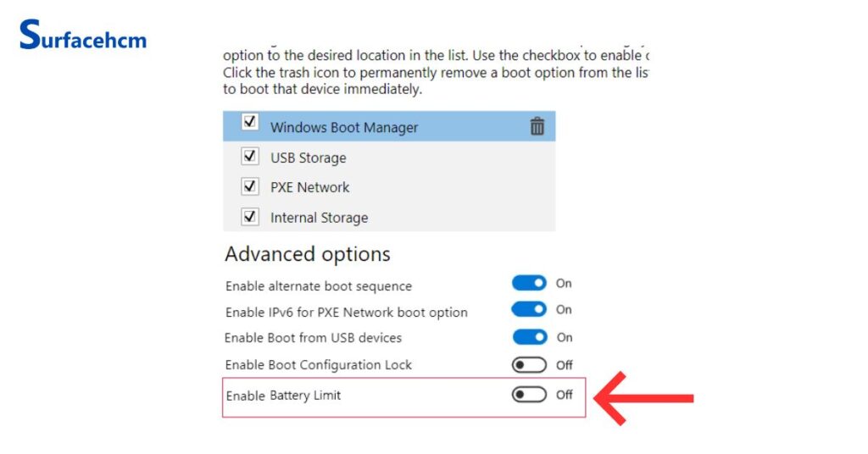Select the PXE Network boot entry

(309, 187)
